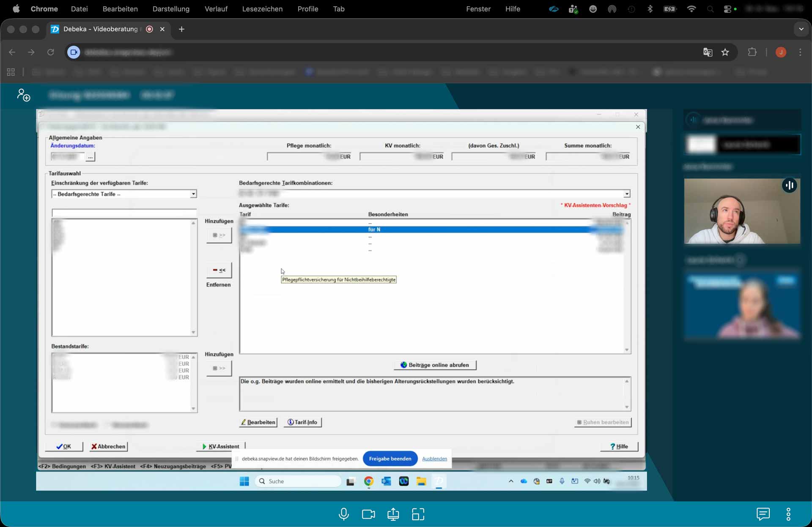Expand Tarifkombinationen dropdown arrow
This screenshot has height=527, width=812.
click(626, 194)
